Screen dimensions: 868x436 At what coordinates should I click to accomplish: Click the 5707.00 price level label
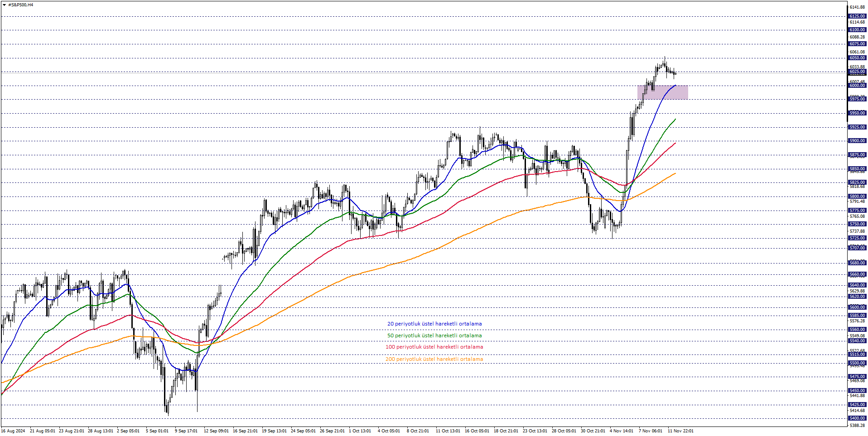point(857,248)
